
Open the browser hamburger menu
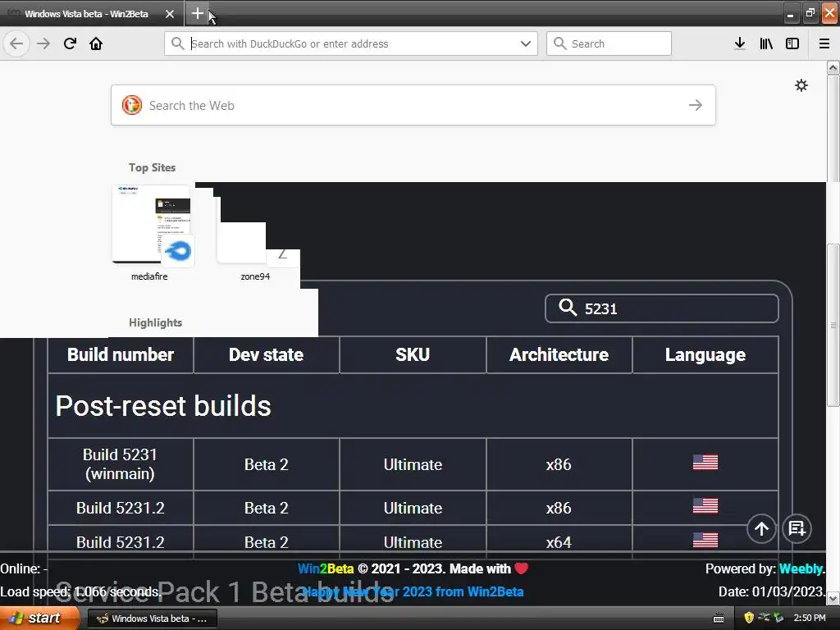824,43
